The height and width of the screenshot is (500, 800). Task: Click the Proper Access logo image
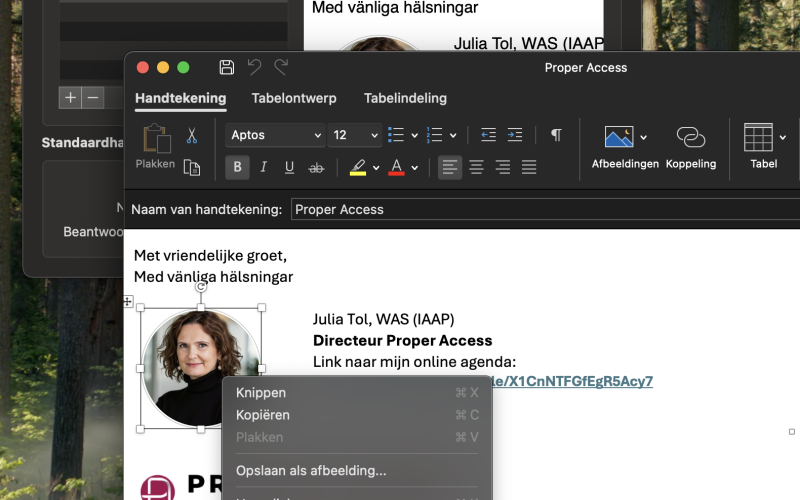click(181, 486)
